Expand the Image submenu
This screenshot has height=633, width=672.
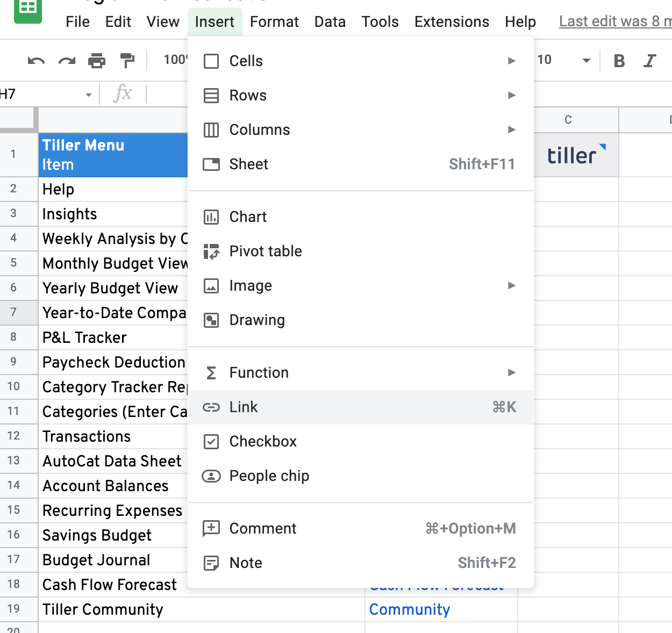[360, 286]
